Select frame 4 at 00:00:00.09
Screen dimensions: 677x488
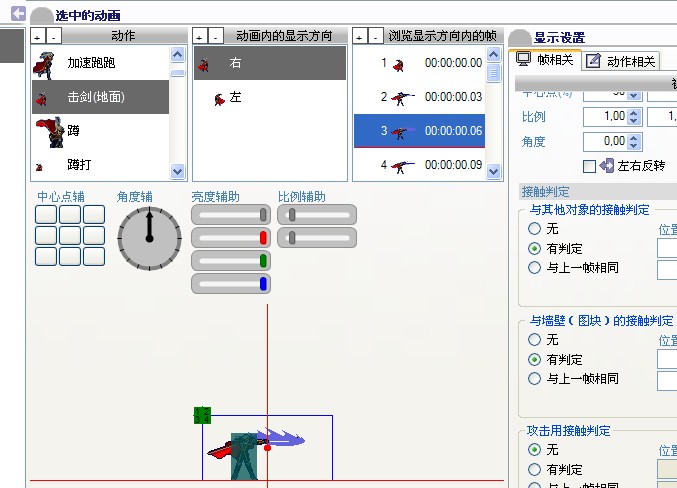(419, 165)
